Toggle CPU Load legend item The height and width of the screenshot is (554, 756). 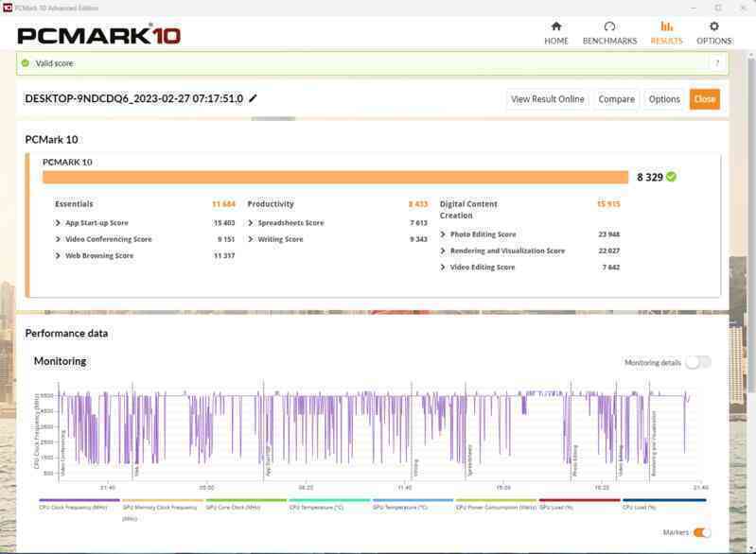coord(664,504)
